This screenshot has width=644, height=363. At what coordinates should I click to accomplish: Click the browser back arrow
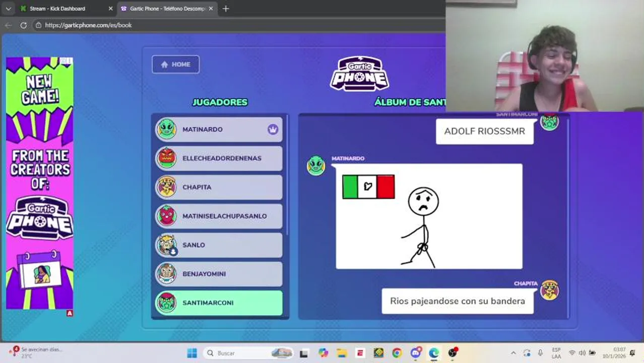point(8,25)
